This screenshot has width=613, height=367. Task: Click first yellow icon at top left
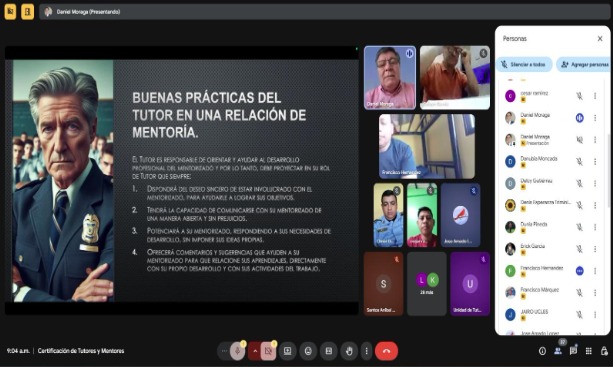[x=10, y=12]
